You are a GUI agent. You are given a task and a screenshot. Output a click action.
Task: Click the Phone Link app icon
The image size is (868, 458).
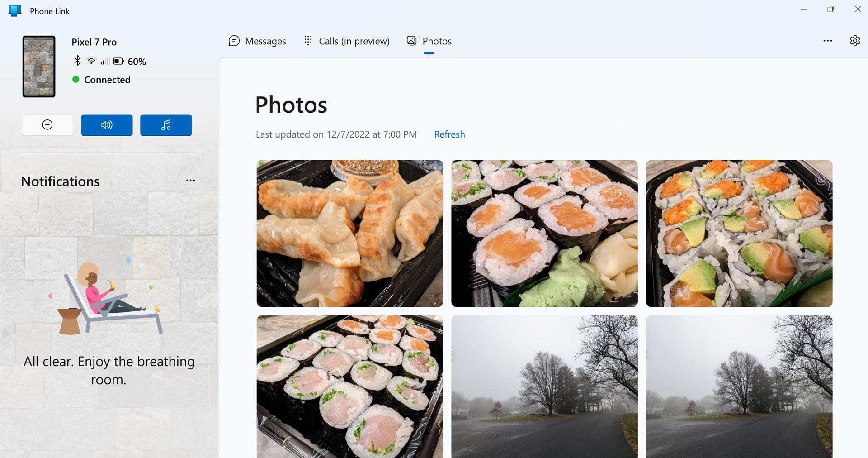click(x=15, y=11)
